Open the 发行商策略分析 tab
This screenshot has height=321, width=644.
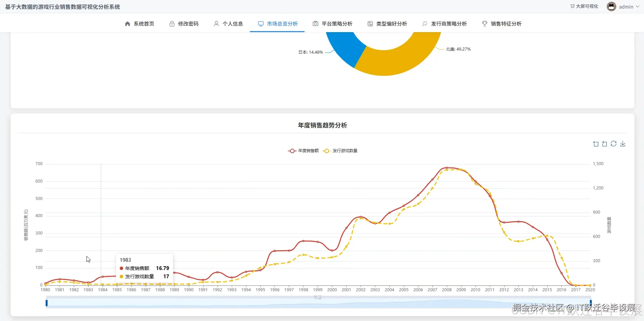(x=449, y=24)
